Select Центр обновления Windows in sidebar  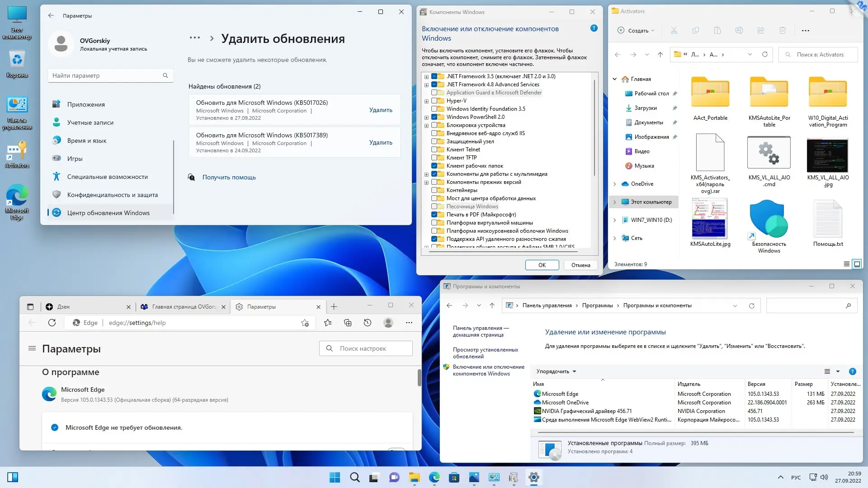[108, 213]
